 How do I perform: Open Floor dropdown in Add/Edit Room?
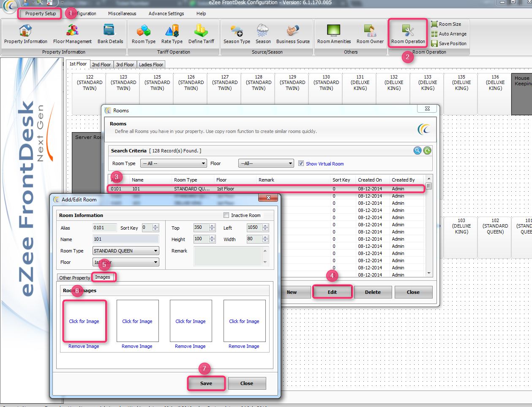125,262
